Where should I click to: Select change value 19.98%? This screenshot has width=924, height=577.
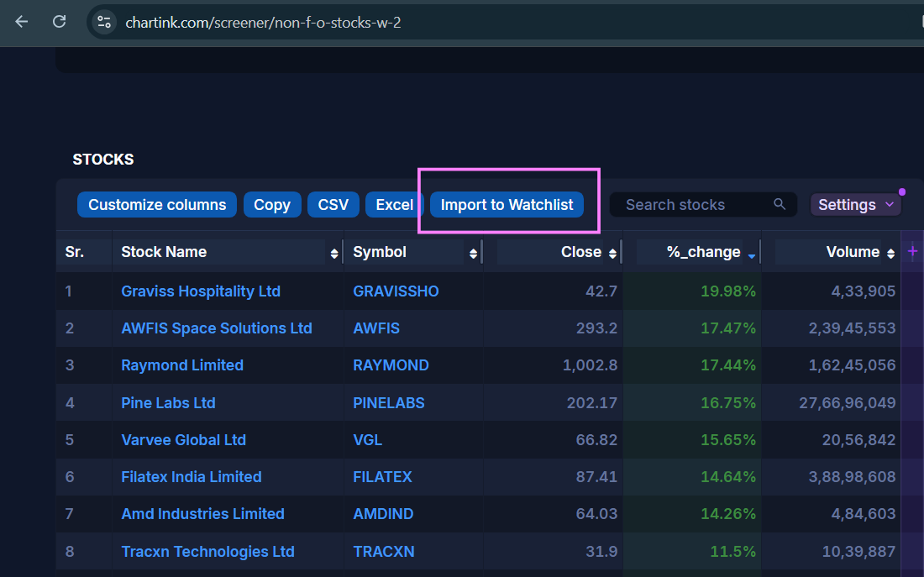tap(727, 291)
